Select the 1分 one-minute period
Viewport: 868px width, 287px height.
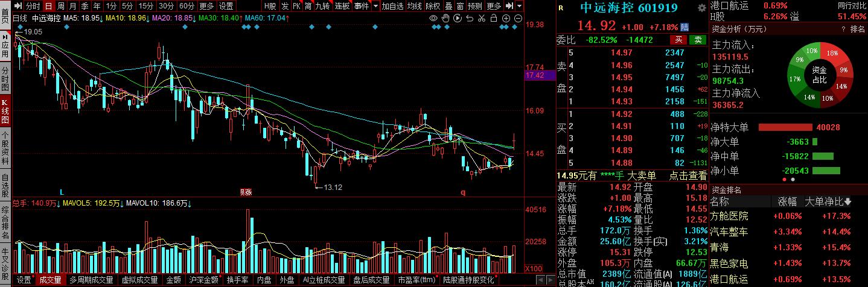(x=110, y=6)
